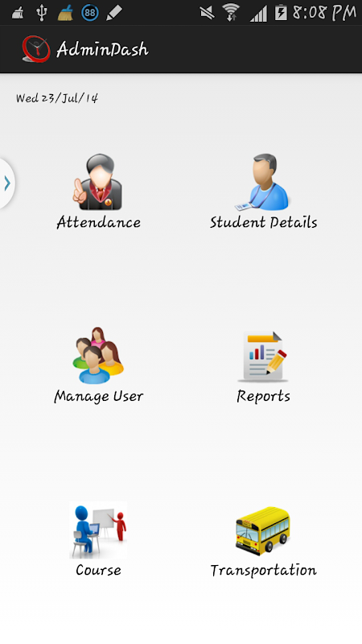Viewport: 362px width, 644px height.
Task: Tap the Wed 23/Jul/14 date text
Action: coord(57,98)
